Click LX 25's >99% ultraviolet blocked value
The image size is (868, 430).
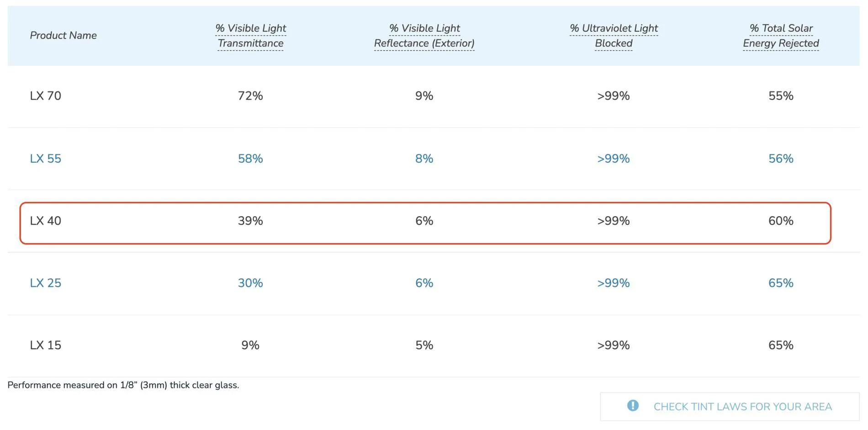614,283
